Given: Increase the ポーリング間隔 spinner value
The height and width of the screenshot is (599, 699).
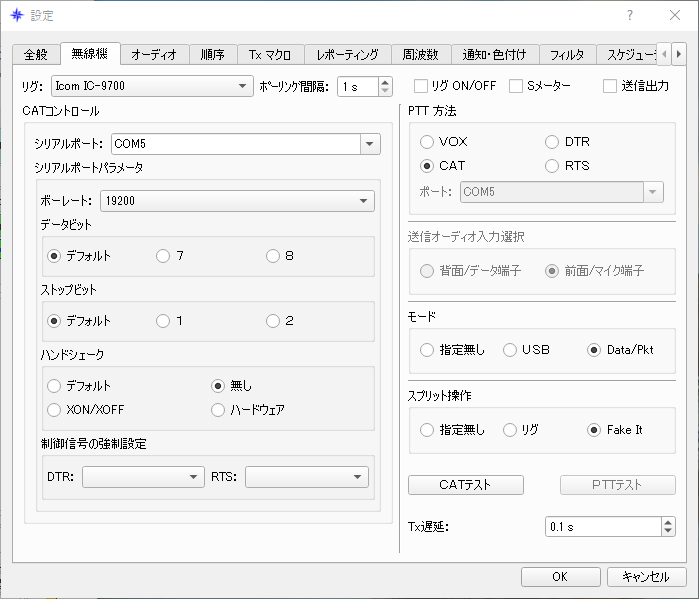Looking at the screenshot, I should pyautogui.click(x=385, y=82).
